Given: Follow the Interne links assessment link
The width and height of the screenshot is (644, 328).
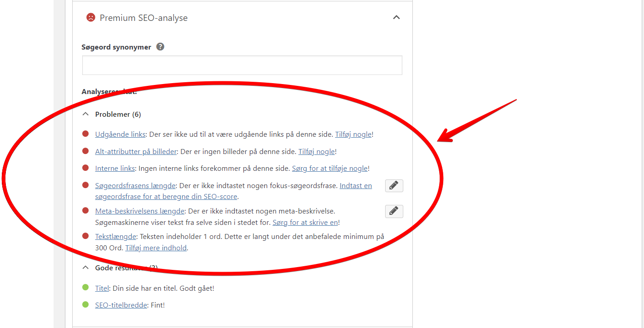Looking at the screenshot, I should [115, 169].
